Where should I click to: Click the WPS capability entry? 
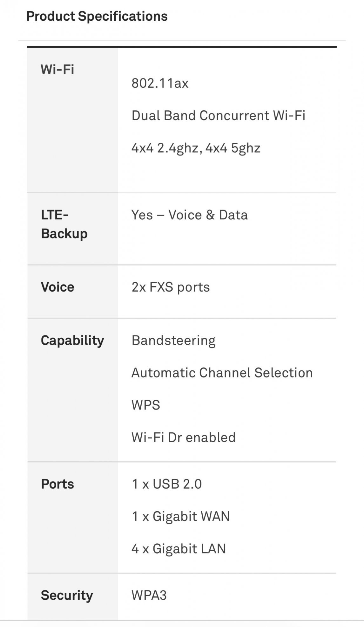click(x=146, y=405)
